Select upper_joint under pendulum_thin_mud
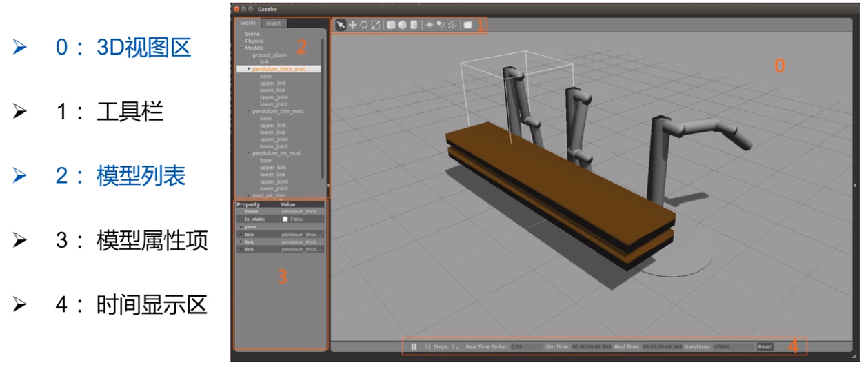Image resolution: width=868 pixels, height=374 pixels. point(274,139)
